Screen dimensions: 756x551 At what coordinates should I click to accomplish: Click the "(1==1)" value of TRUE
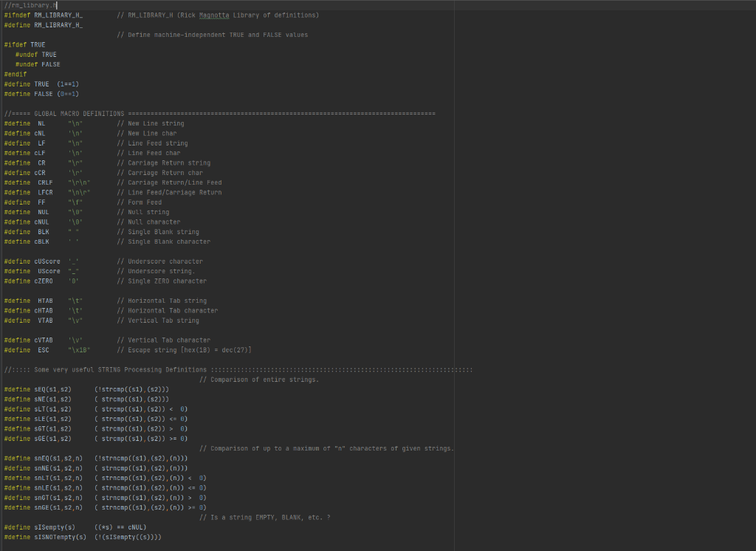pos(68,84)
